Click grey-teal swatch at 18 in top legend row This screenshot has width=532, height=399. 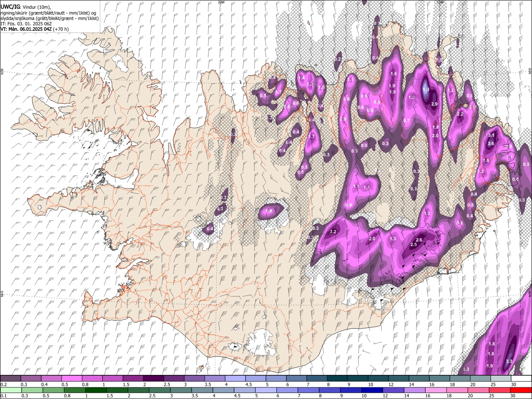[460, 379]
